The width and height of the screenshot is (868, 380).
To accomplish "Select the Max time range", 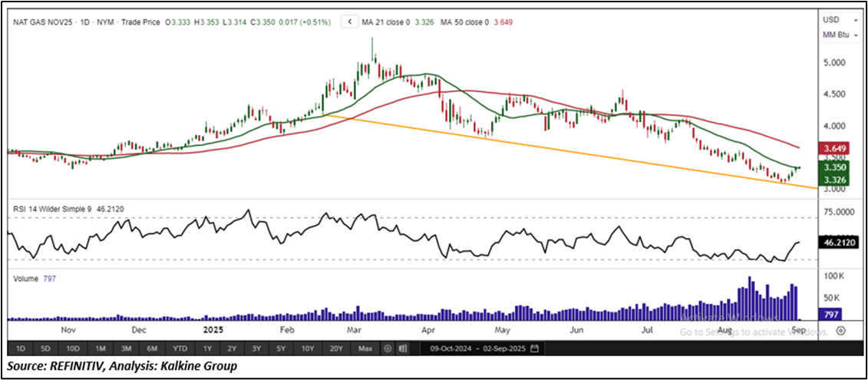I will tap(365, 349).
